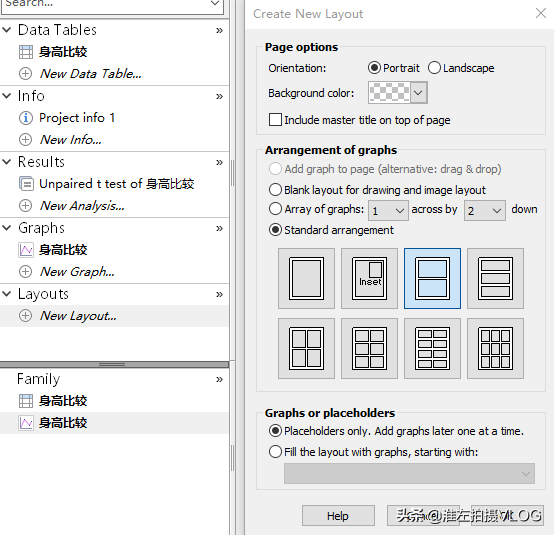This screenshot has width=554, height=535.
Task: Click the plus icon beside New Info
Action: click(x=25, y=140)
